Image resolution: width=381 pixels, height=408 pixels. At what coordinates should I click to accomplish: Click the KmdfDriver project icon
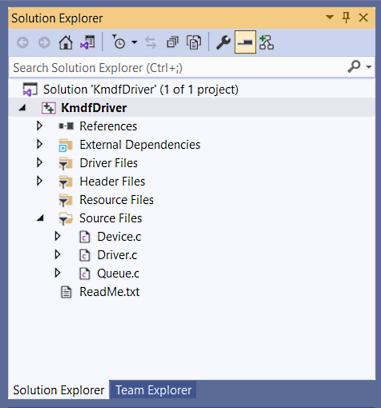coord(48,108)
